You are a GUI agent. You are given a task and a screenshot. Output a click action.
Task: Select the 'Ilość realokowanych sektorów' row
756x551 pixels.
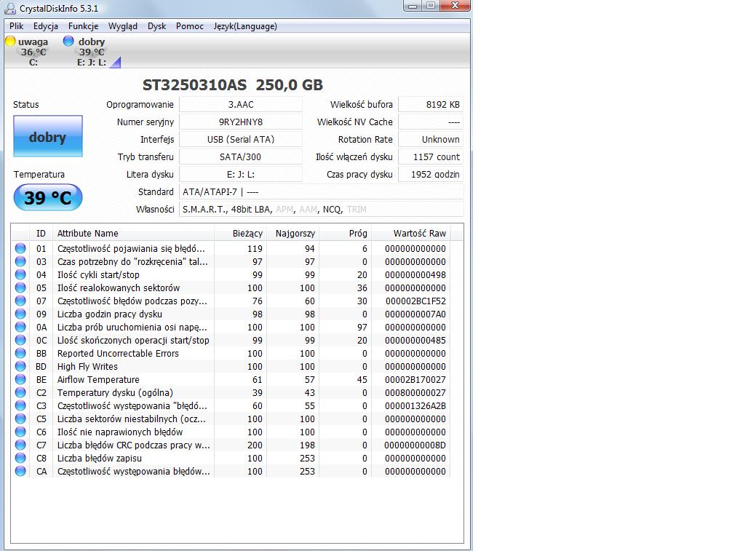231,288
